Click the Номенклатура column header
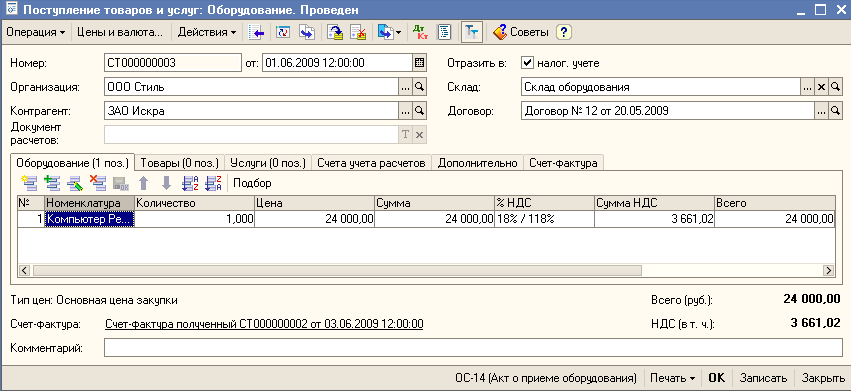Screen dimensions: 851x391 tap(90, 203)
